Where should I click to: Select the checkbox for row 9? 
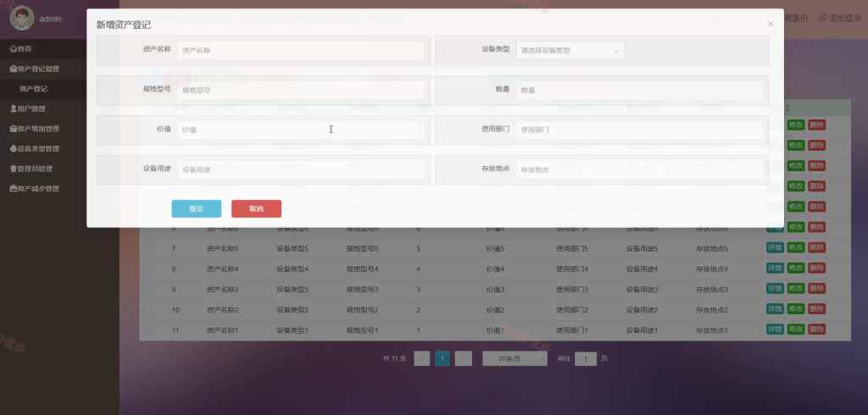coord(147,290)
